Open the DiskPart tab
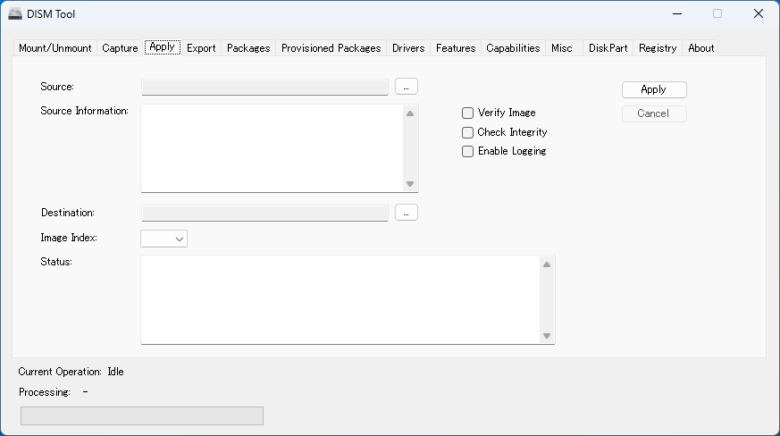Viewport: 780px width, 436px height. 608,48
